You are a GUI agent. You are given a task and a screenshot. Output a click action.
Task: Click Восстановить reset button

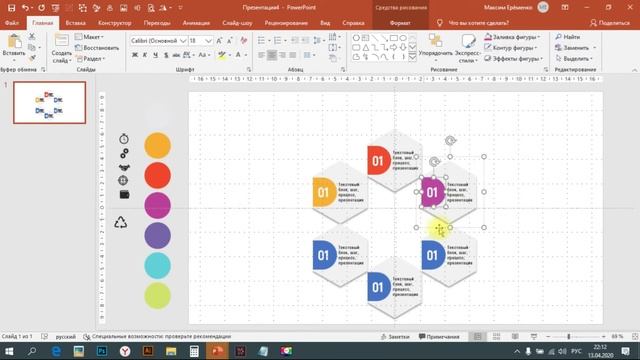(x=97, y=47)
